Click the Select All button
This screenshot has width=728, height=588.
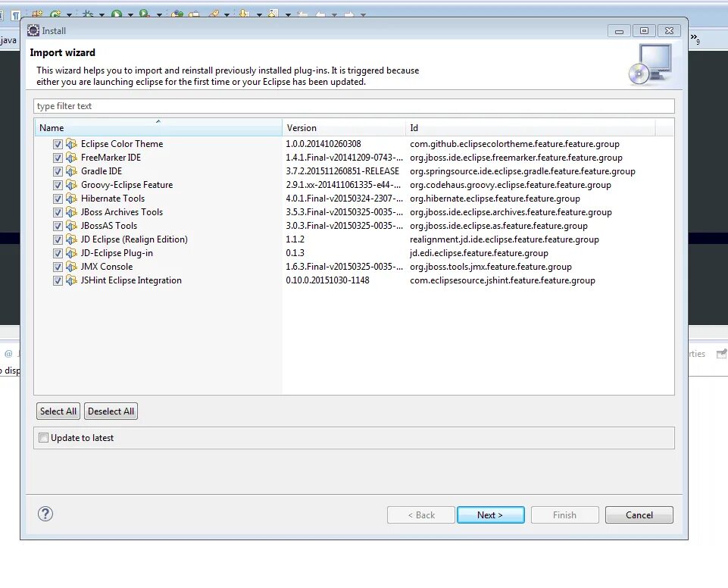pos(58,411)
